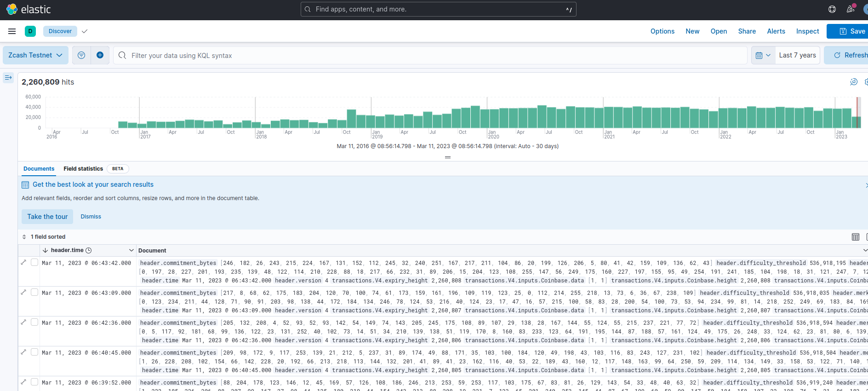Open the main navigation hamburger menu

[x=12, y=31]
